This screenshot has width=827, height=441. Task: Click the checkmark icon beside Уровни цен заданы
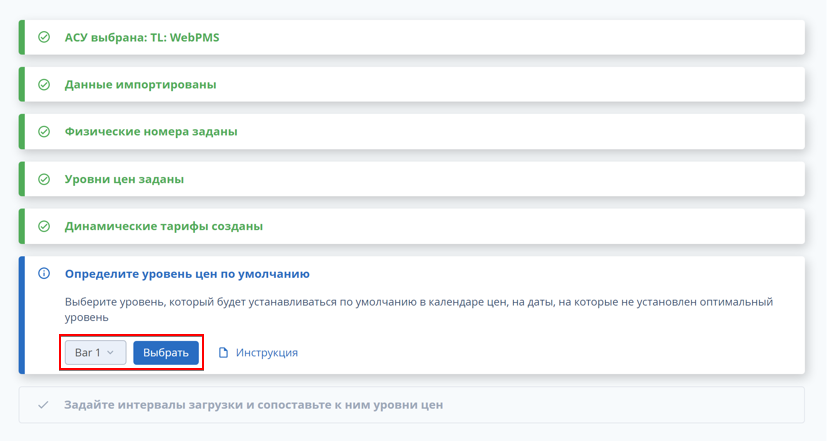tap(44, 179)
